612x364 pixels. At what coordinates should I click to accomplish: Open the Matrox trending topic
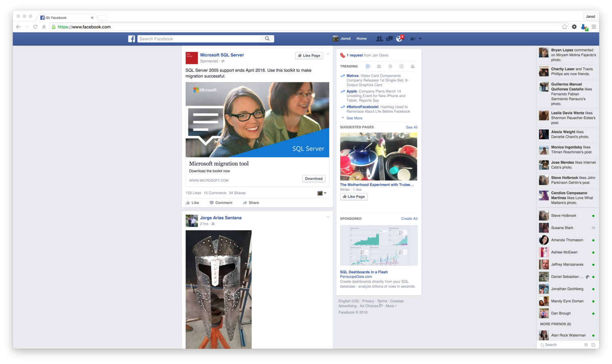click(352, 76)
